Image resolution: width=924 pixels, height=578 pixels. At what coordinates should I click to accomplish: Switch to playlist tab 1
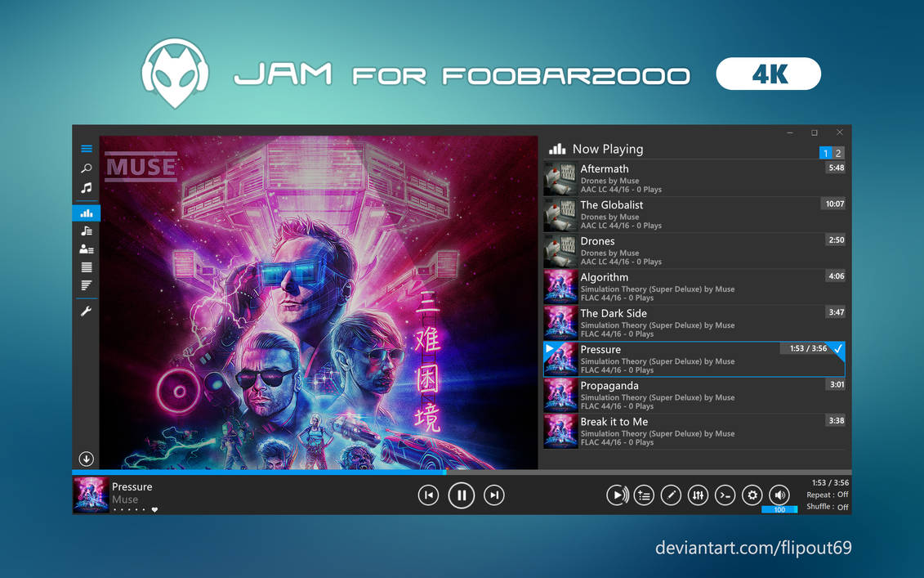[x=826, y=154]
